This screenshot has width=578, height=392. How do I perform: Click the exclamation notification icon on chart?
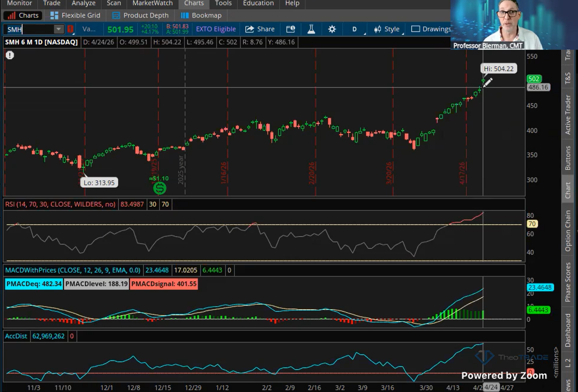10,55
